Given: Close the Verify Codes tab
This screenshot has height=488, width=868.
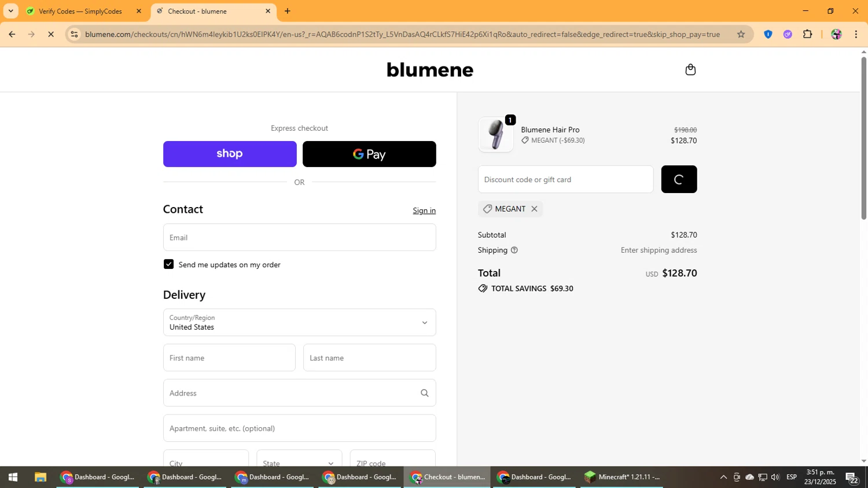Looking at the screenshot, I should coord(138,11).
